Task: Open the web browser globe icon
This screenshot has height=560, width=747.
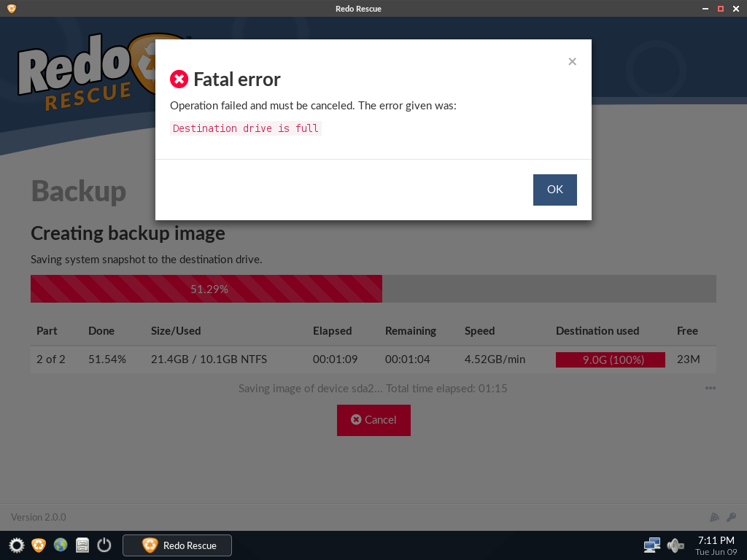Action: coord(61,545)
